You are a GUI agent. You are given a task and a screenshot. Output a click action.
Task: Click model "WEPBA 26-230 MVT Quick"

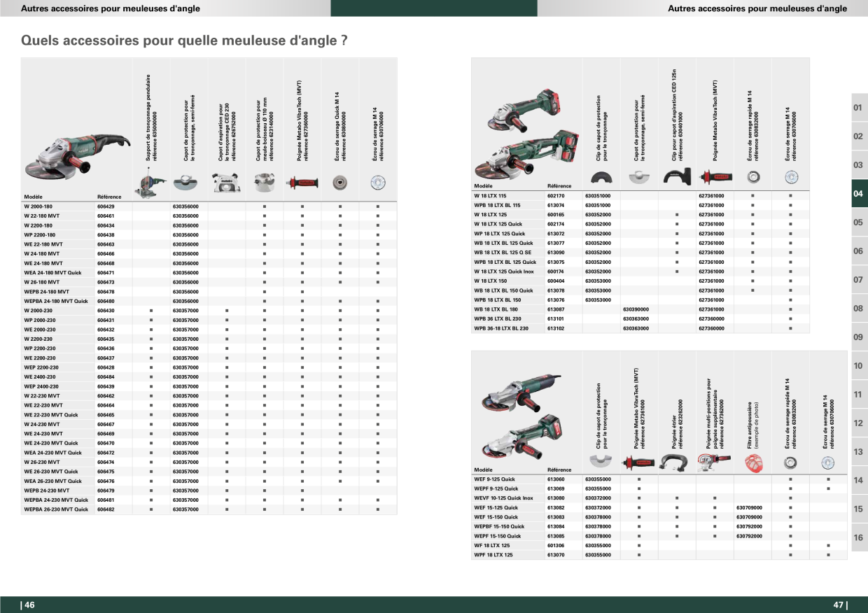point(56,509)
